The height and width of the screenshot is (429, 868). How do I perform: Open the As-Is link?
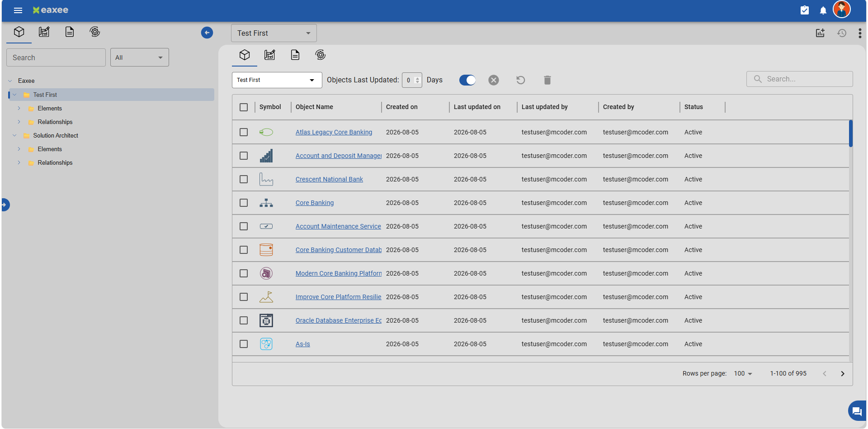[303, 344]
